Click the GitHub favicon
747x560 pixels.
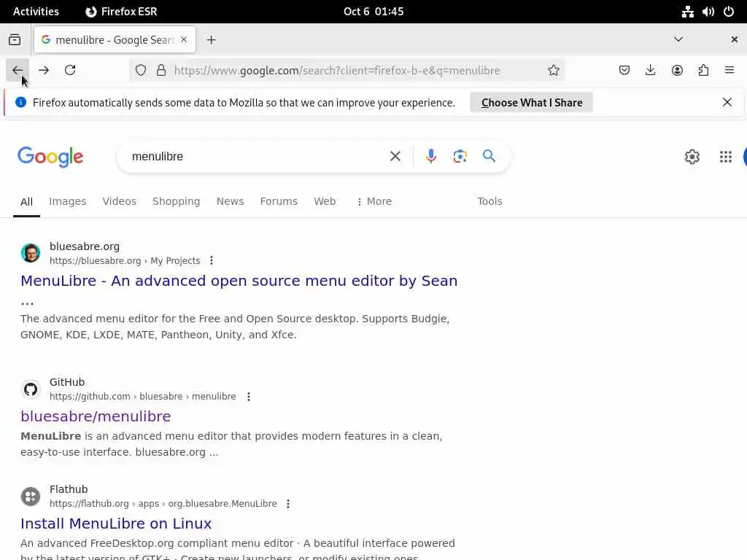click(31, 389)
